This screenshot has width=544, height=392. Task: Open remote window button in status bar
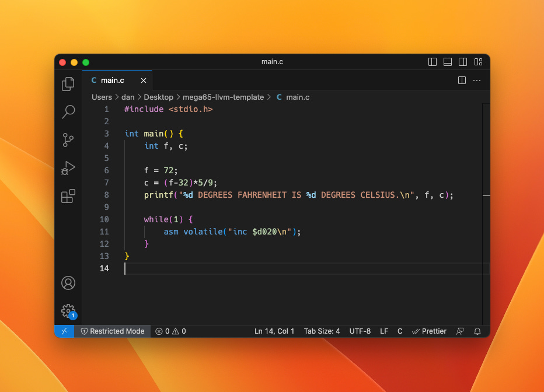pyautogui.click(x=64, y=331)
